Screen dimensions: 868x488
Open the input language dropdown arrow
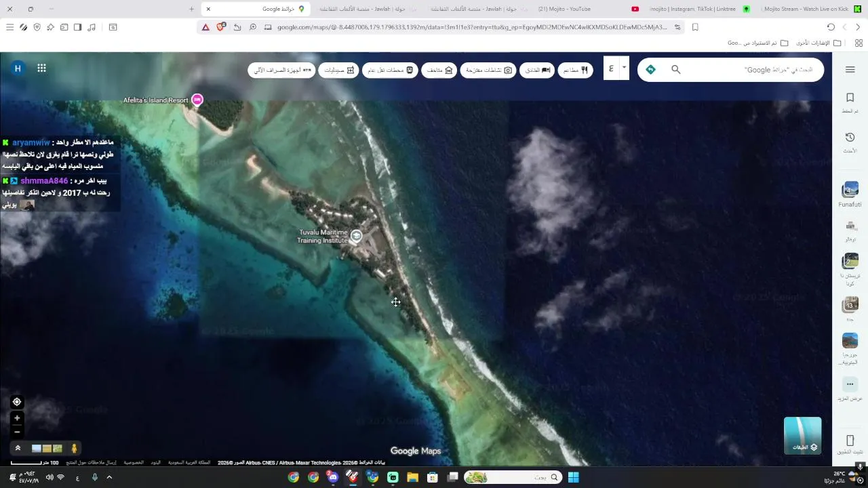[x=624, y=66]
